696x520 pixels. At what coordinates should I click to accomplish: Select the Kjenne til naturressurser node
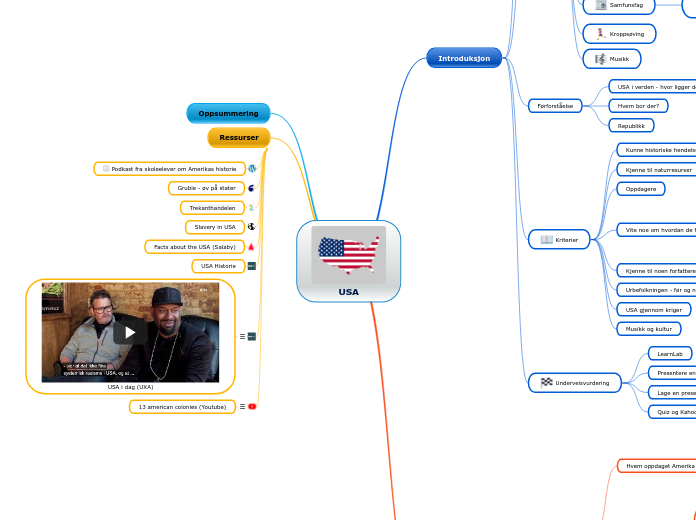point(656,170)
